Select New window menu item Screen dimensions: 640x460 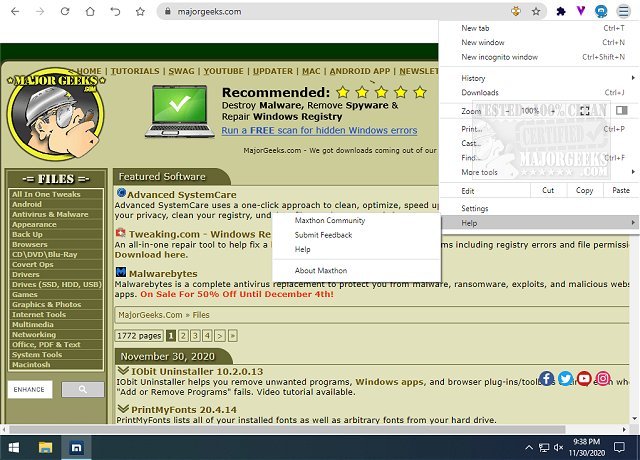[539, 42]
